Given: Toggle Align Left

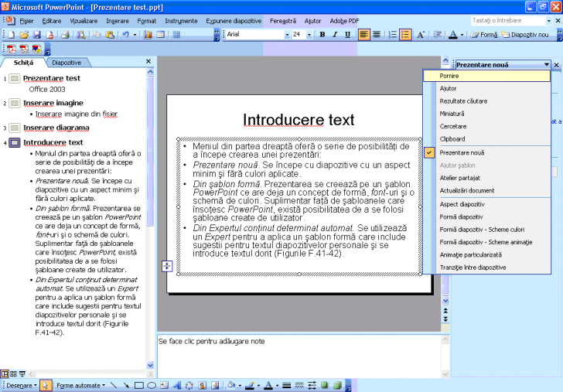Looking at the screenshot, I should pos(363,35).
